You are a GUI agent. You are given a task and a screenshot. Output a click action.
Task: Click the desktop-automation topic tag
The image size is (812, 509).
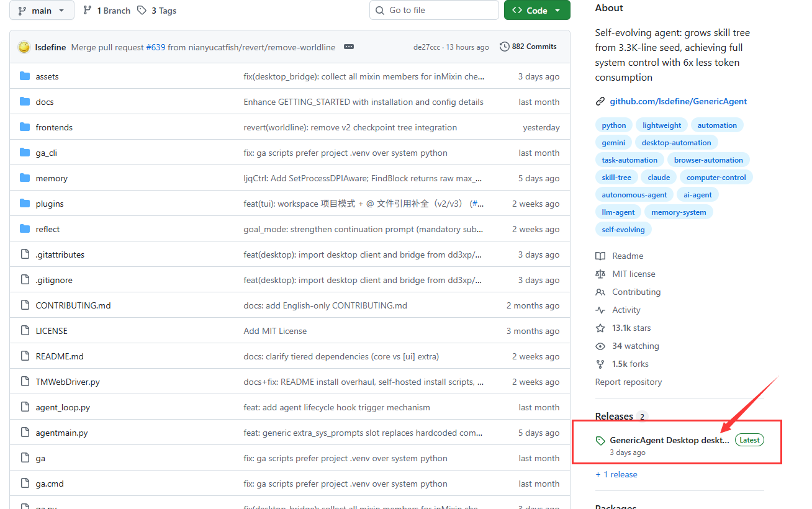point(676,143)
